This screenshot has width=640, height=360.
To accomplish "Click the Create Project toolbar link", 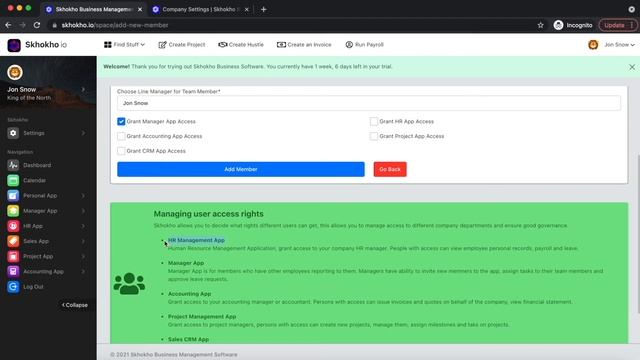I will point(182,44).
